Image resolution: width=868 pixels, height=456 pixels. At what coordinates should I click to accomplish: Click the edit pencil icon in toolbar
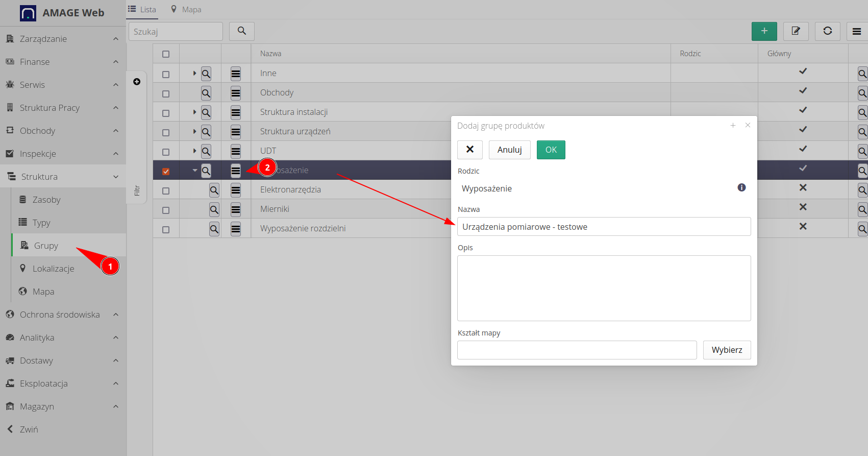point(796,31)
